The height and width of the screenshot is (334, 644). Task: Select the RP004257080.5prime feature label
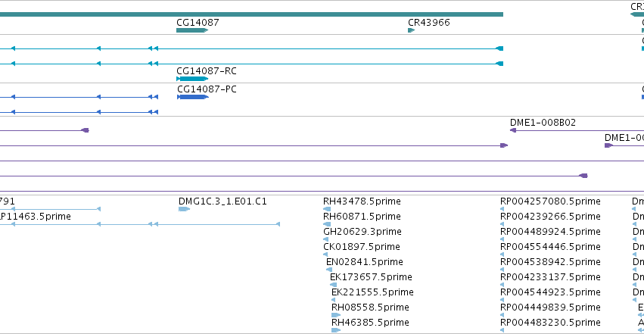[x=550, y=201]
